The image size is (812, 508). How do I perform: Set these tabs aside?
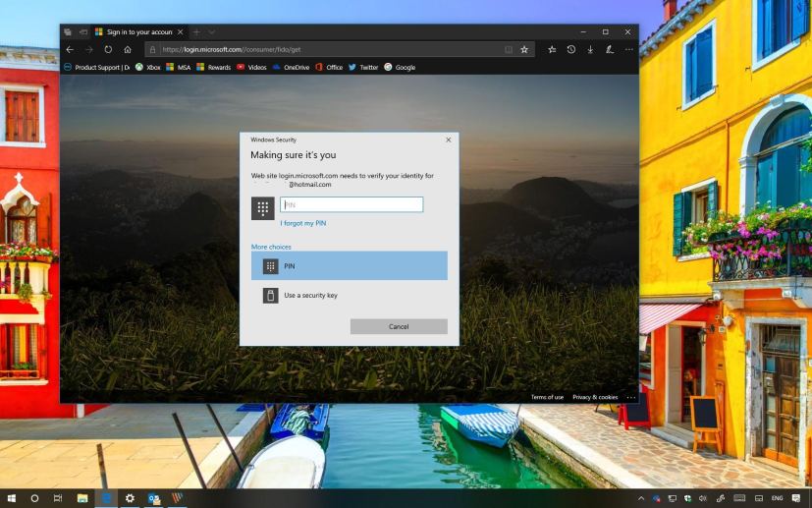[83, 32]
